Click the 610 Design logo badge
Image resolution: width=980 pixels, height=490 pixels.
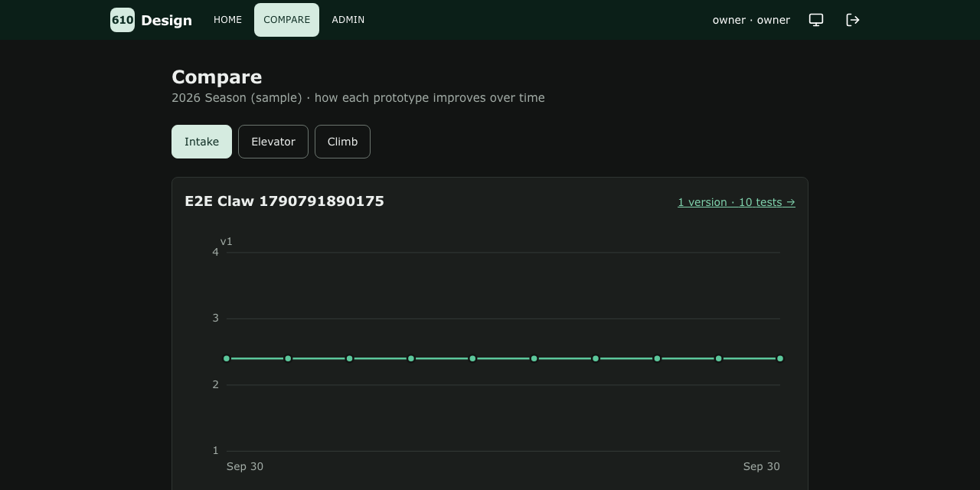(x=122, y=20)
